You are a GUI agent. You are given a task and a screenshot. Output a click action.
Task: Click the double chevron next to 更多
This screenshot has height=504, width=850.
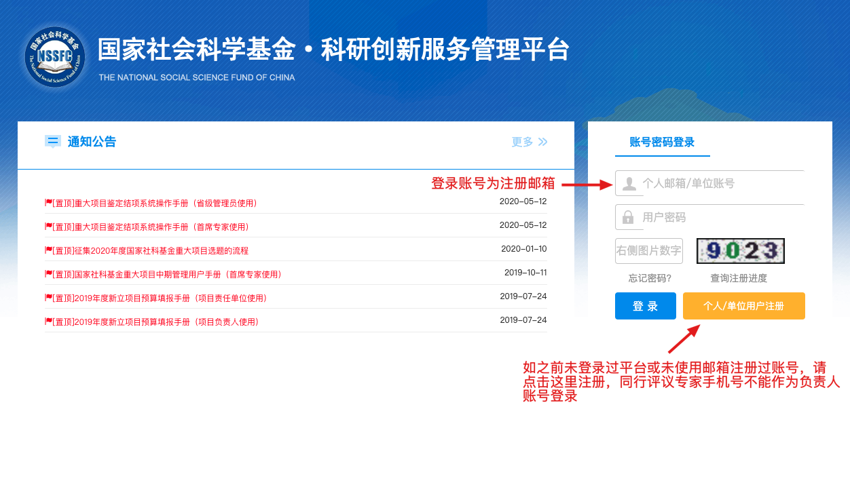pos(542,142)
